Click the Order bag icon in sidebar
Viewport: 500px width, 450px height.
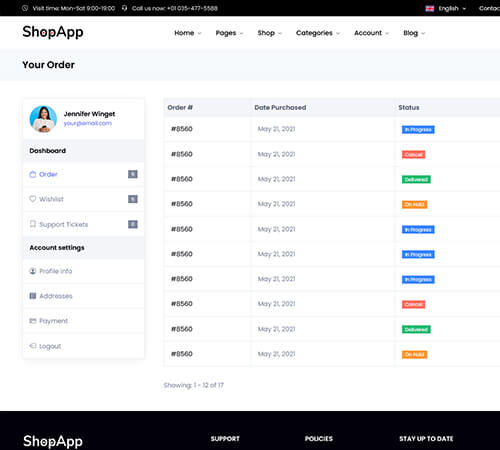pyautogui.click(x=33, y=174)
